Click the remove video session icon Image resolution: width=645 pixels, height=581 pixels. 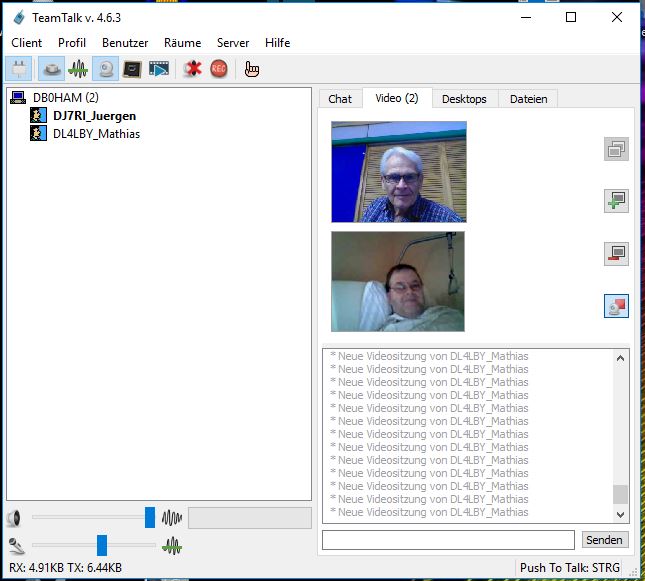(616, 254)
